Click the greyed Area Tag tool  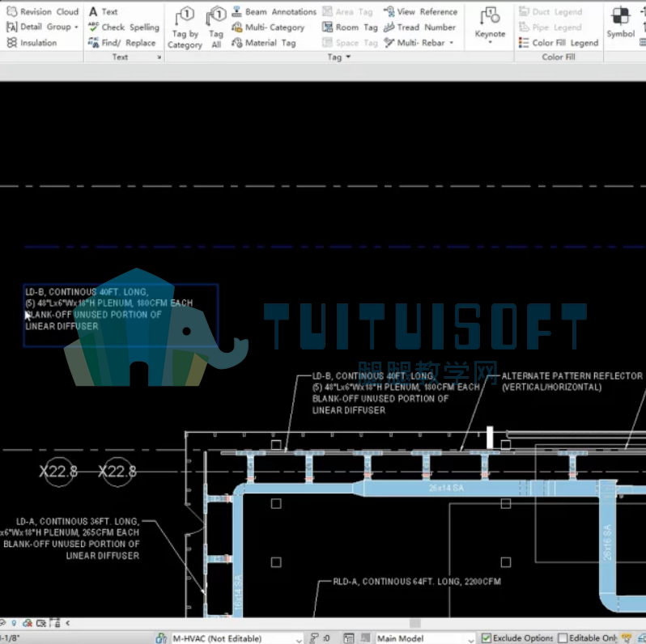point(347,11)
